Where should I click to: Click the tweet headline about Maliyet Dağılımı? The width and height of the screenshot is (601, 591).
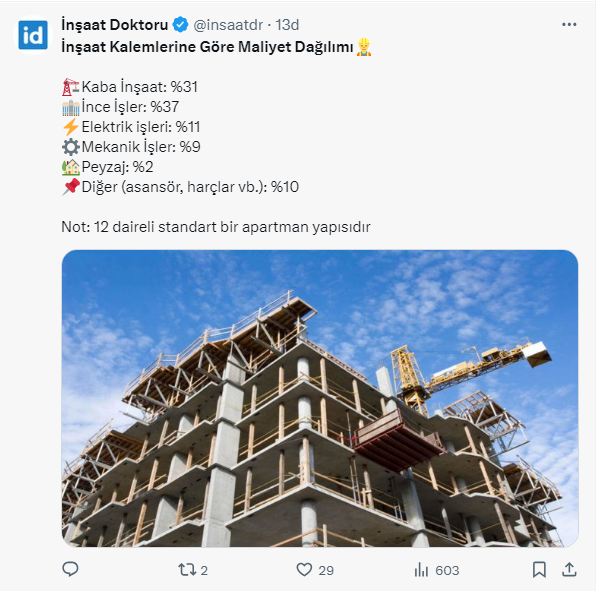[207, 46]
